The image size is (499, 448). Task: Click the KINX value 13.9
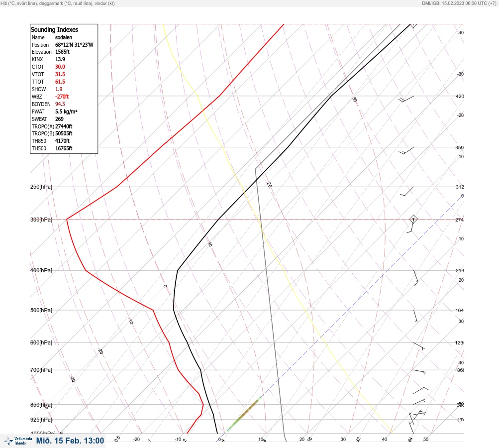coord(60,59)
